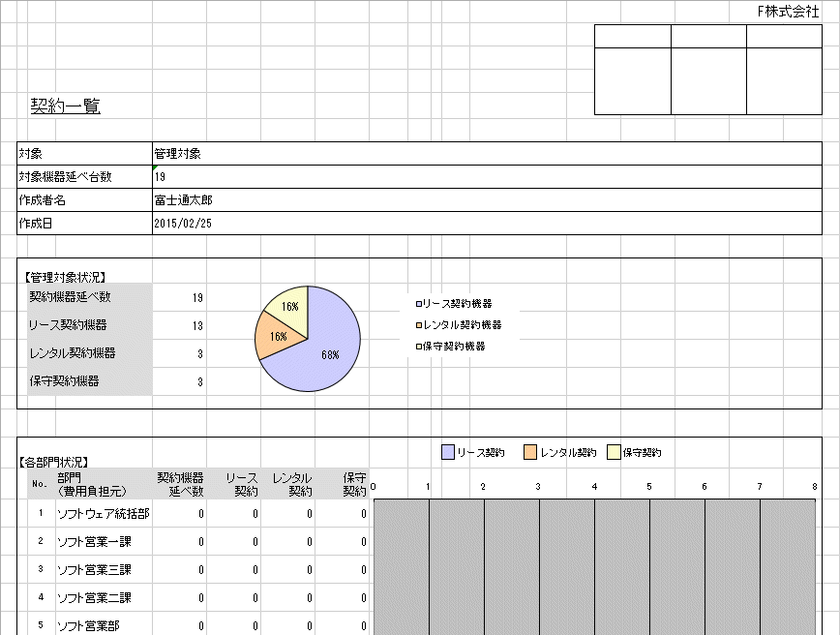The width and height of the screenshot is (840, 635).
Task: Select the ソフトウェア統括部 department row
Action: (103, 514)
